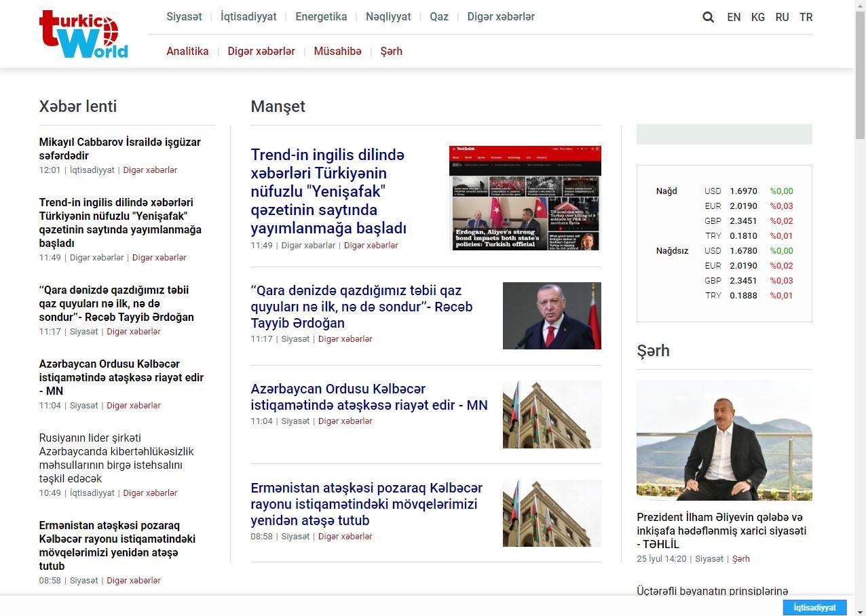Switch site language to EN
This screenshot has width=866, height=616.
734,17
